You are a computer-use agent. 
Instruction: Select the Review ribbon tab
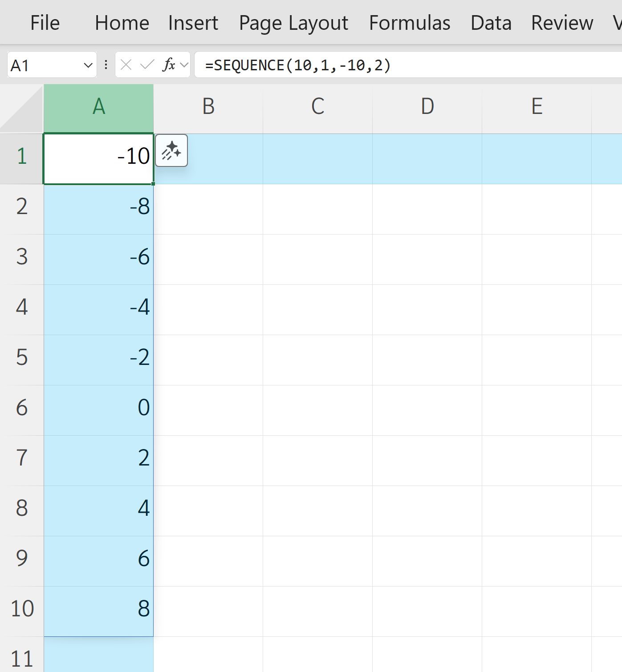(x=561, y=22)
